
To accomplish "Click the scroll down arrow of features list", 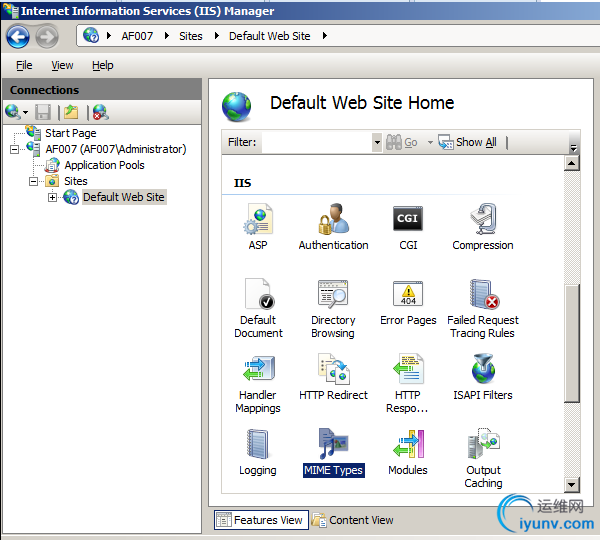I will 572,485.
